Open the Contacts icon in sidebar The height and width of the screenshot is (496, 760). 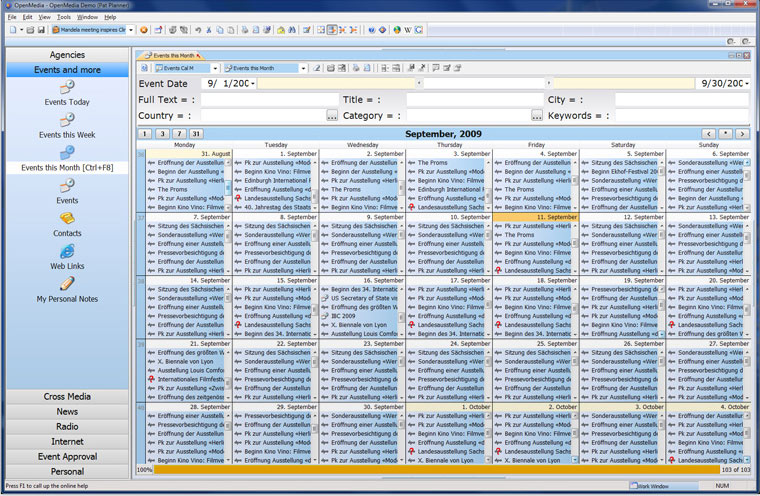click(67, 218)
